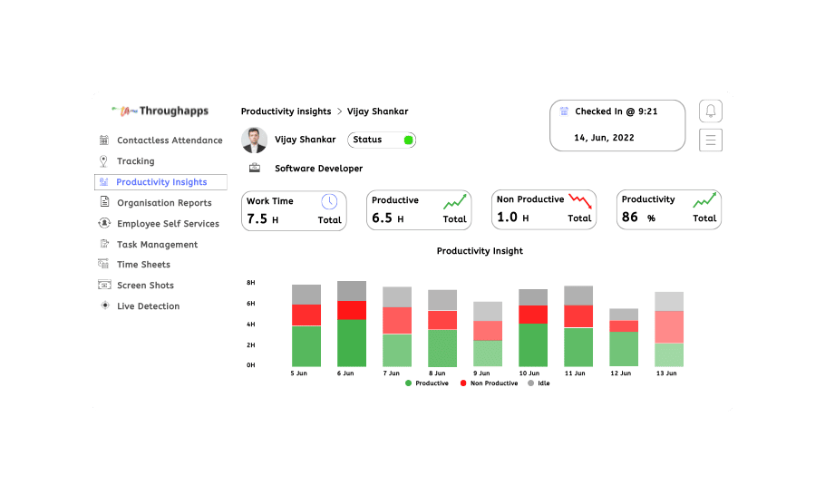Screen dimensions: 825x504
Task: Click the Employee Self Services icon
Action: (x=104, y=223)
